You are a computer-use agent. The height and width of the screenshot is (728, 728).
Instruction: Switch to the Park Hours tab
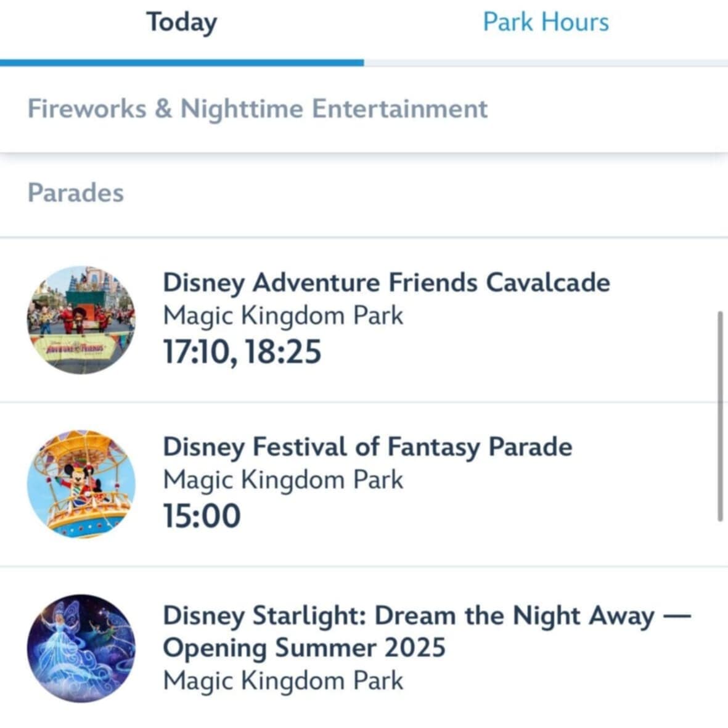pyautogui.click(x=546, y=23)
